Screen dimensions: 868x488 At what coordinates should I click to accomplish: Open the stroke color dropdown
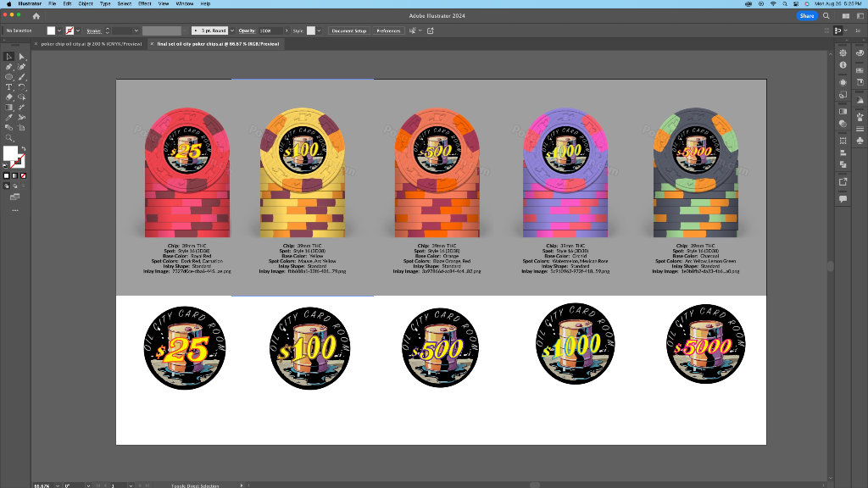[x=80, y=30]
